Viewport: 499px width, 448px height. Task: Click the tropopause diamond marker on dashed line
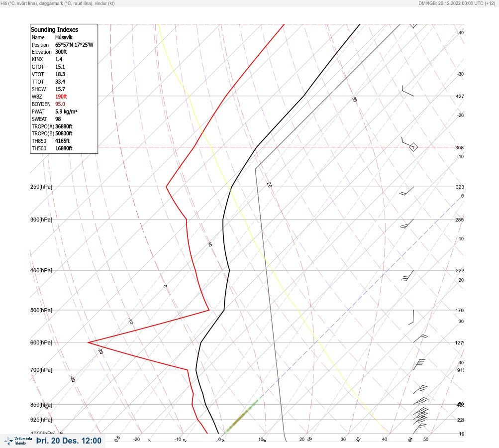(413, 147)
